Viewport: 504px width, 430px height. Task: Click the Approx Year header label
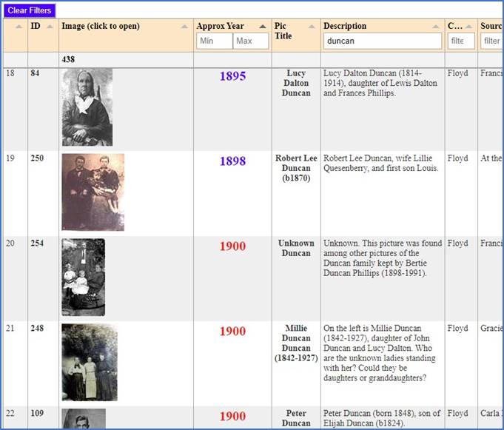click(221, 26)
